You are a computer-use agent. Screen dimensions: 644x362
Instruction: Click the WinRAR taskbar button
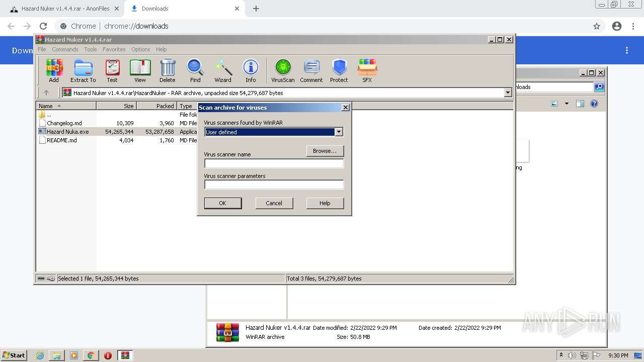[125, 355]
